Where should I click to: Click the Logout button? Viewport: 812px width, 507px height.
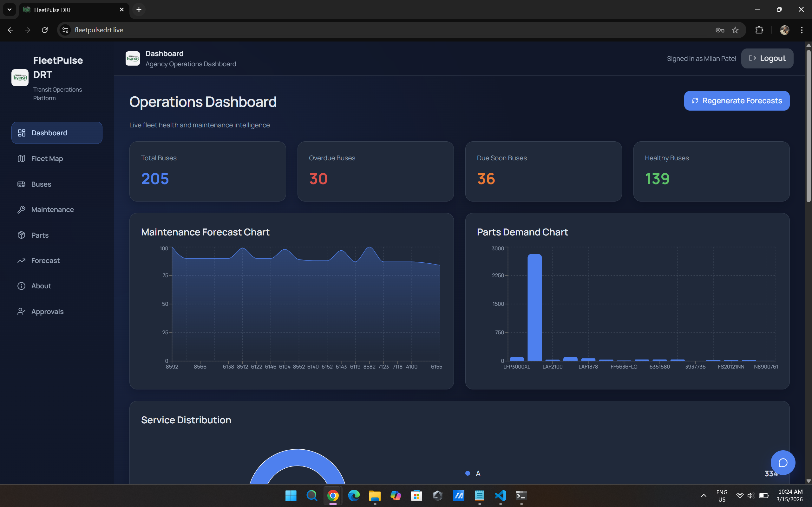(x=767, y=58)
